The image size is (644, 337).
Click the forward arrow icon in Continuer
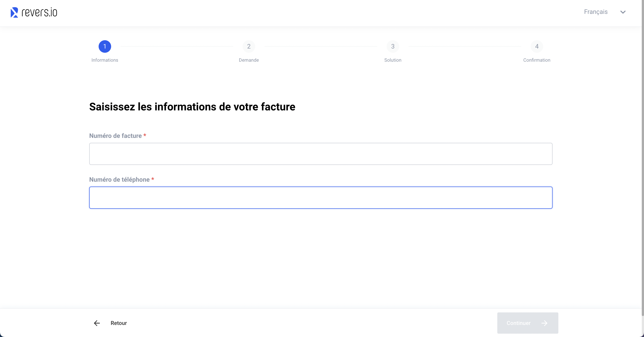[x=544, y=323]
